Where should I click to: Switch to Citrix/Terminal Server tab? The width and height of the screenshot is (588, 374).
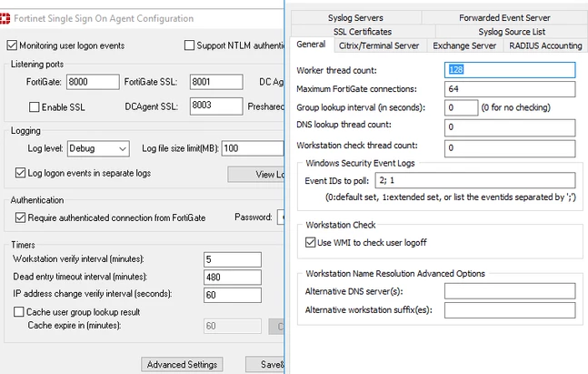(x=379, y=45)
